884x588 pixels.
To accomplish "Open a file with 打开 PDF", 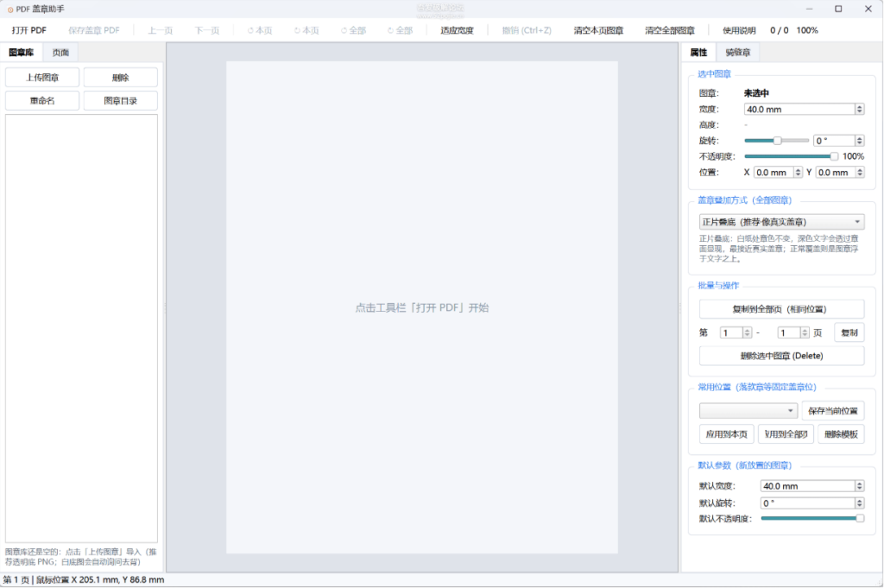I will pos(29,30).
